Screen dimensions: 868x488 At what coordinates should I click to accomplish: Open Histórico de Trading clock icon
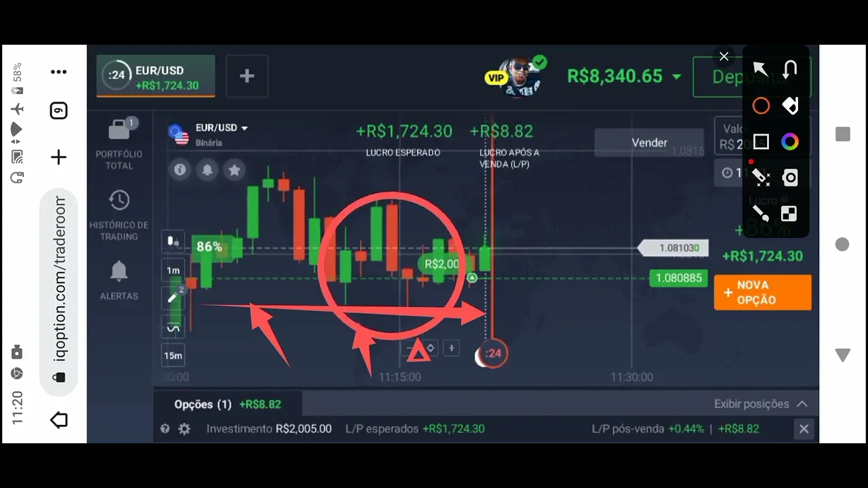click(x=119, y=200)
